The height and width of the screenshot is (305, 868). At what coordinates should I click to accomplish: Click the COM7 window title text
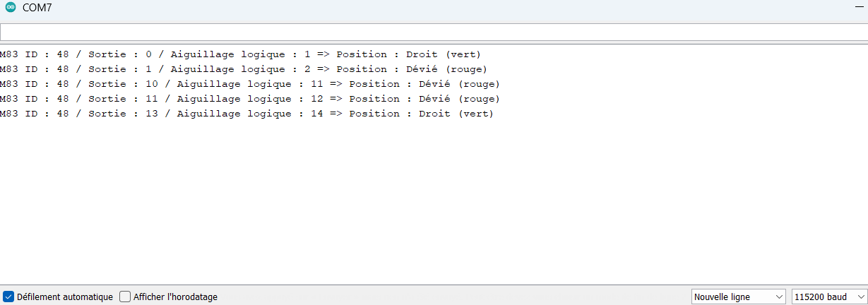[37, 8]
